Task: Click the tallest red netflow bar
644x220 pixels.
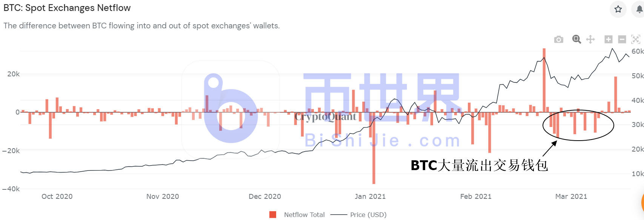Action: [373, 151]
